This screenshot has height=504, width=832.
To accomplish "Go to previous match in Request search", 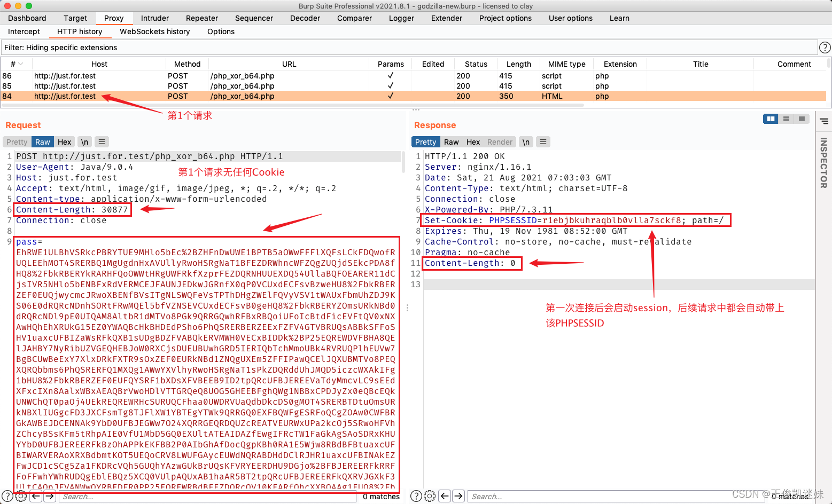I will pyautogui.click(x=36, y=497).
